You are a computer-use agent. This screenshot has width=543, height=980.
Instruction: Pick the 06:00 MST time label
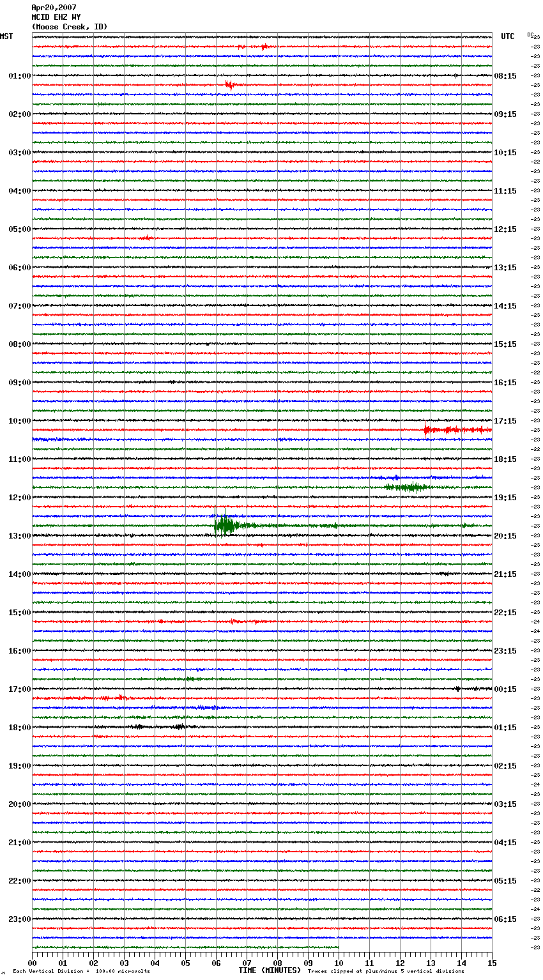pos(20,268)
